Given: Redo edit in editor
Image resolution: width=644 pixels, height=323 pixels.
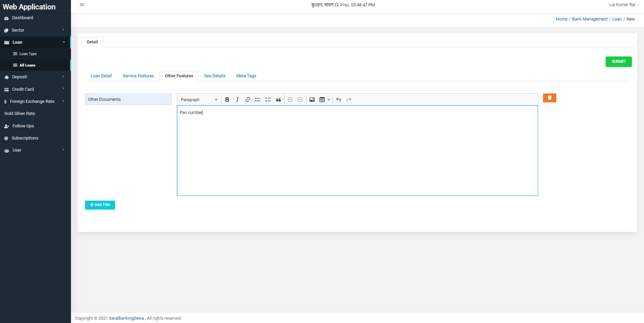Looking at the screenshot, I should pyautogui.click(x=349, y=99).
